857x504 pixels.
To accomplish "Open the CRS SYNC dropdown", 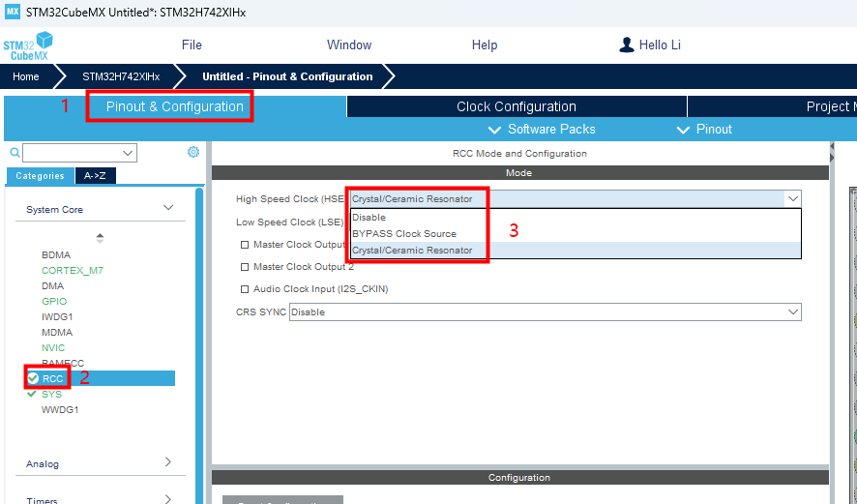I will pyautogui.click(x=545, y=312).
